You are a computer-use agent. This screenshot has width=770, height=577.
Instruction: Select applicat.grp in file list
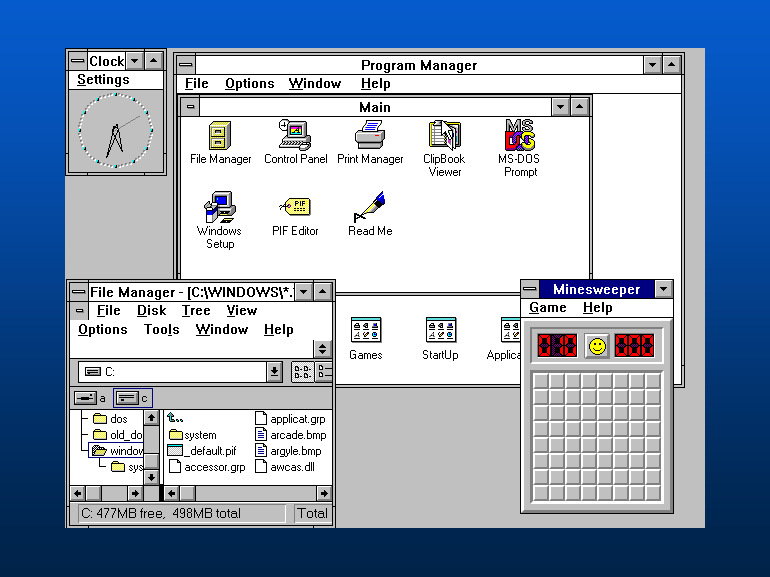291,419
